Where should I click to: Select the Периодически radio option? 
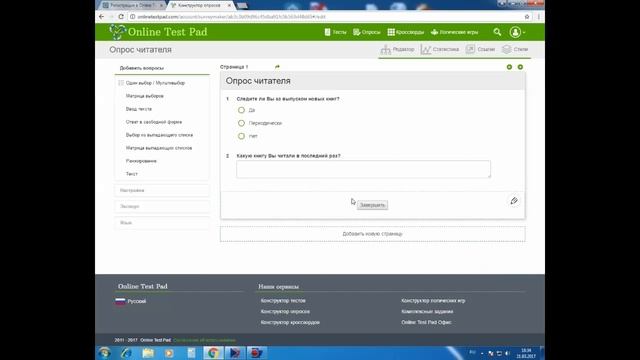[241, 123]
